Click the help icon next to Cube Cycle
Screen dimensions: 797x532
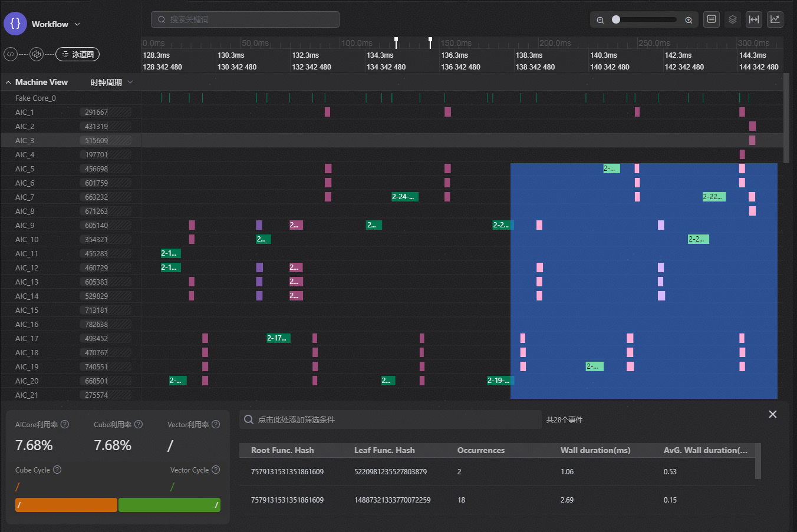click(x=57, y=470)
